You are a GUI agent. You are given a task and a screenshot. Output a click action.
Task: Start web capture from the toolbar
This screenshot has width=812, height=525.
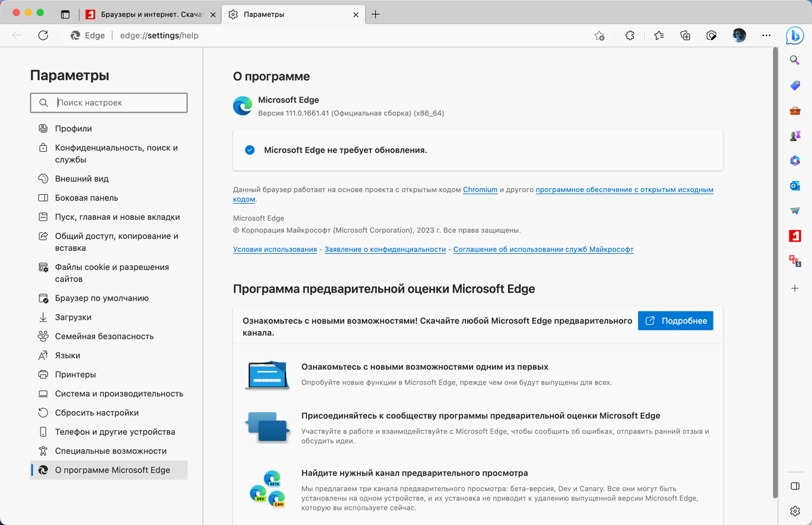[x=711, y=36]
